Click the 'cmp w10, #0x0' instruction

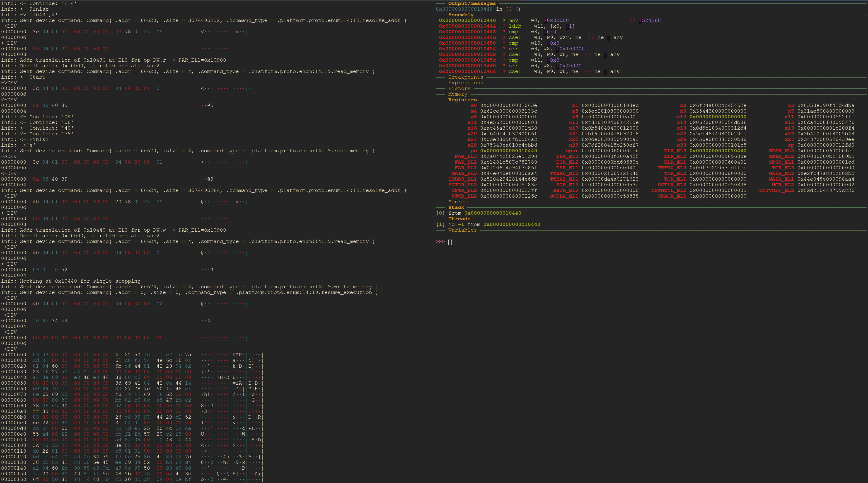point(534,43)
